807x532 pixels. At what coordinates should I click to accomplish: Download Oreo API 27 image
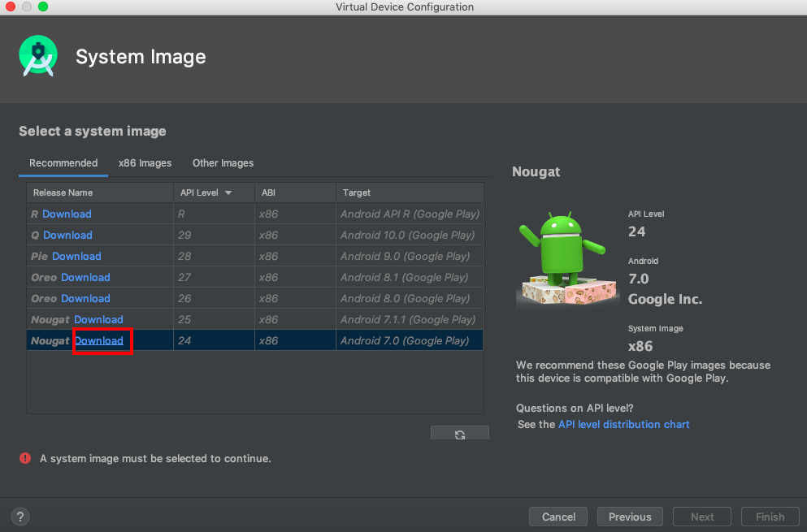click(x=85, y=277)
